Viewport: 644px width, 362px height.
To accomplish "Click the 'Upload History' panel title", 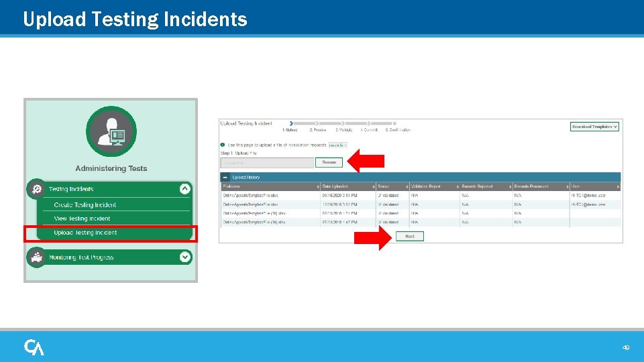I will [246, 177].
